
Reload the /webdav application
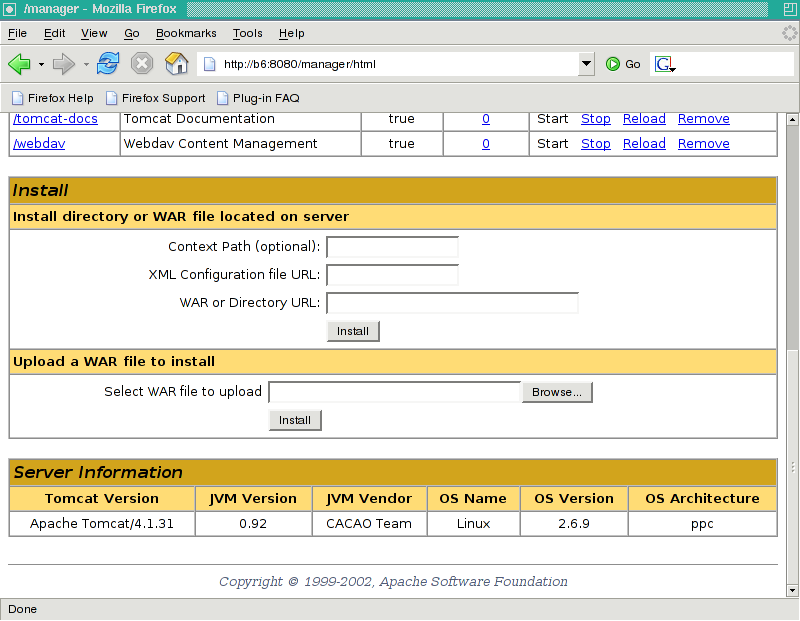[644, 144]
